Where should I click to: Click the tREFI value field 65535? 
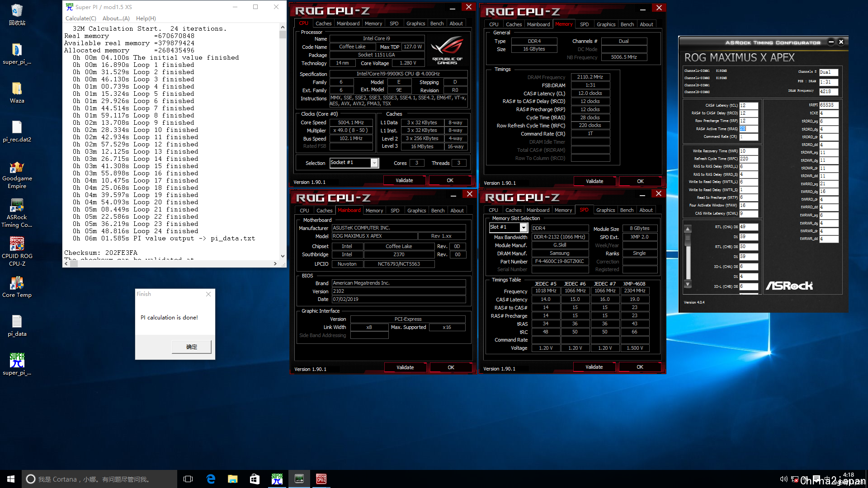(x=829, y=105)
